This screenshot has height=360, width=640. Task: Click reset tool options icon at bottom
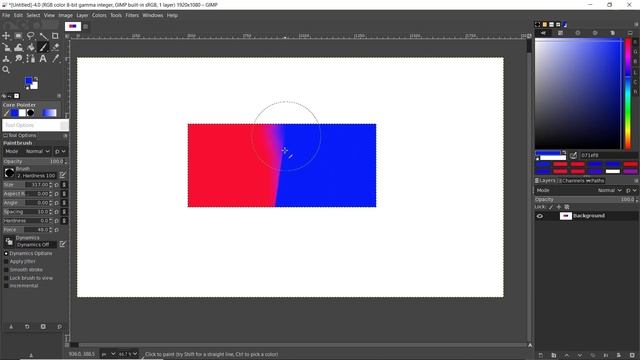click(x=60, y=327)
